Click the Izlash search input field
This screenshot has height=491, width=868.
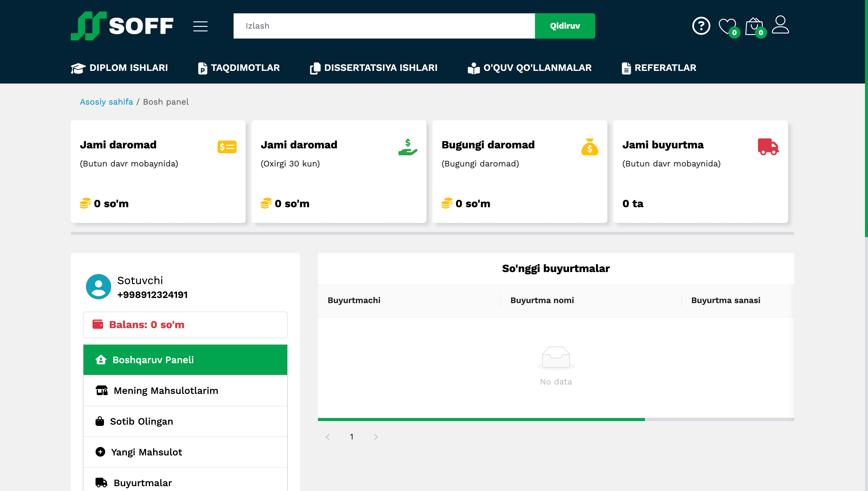click(384, 26)
